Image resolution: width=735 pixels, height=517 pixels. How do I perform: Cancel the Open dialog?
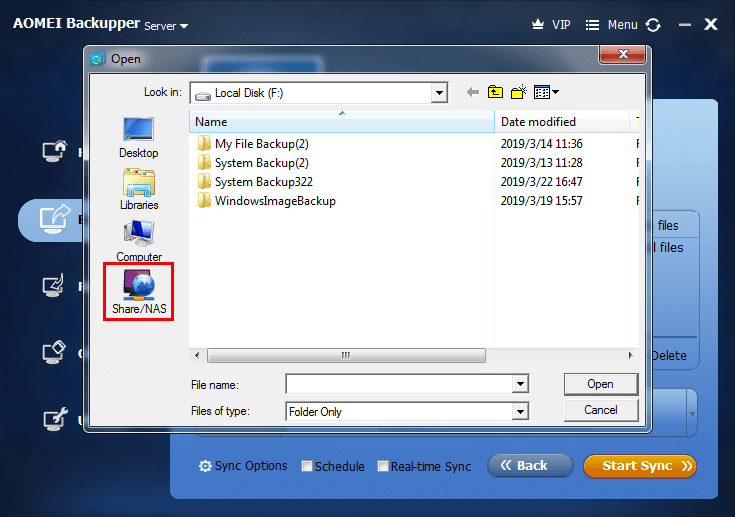[600, 410]
